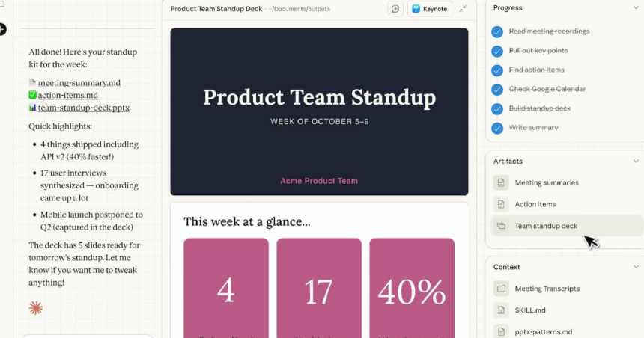Click the pptx-patterns.md file icon
The width and height of the screenshot is (644, 338).
(501, 331)
